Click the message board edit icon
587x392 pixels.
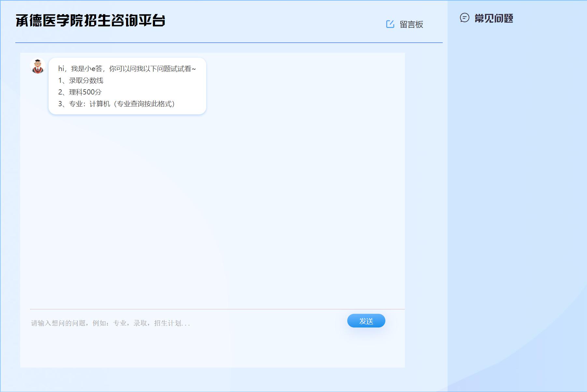pos(390,24)
